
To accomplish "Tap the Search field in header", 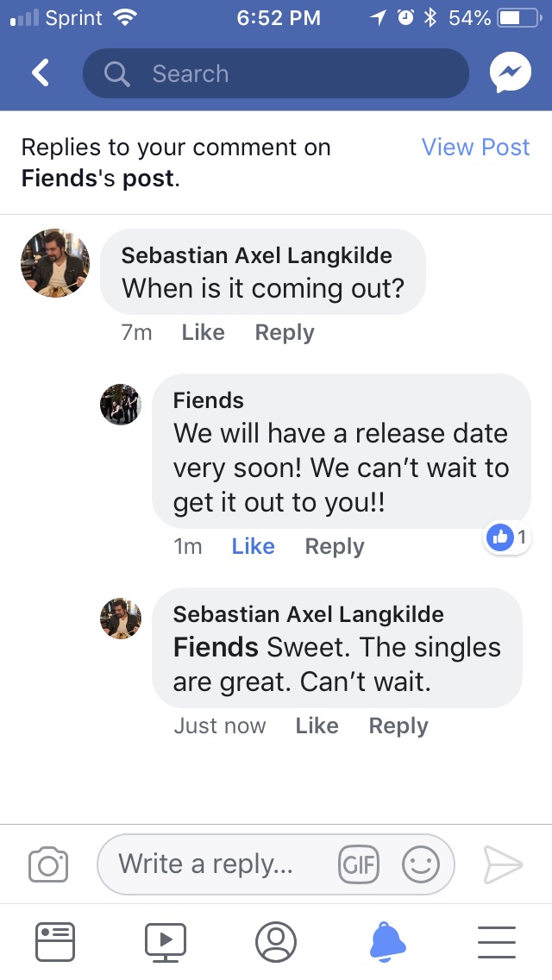I will tap(285, 74).
